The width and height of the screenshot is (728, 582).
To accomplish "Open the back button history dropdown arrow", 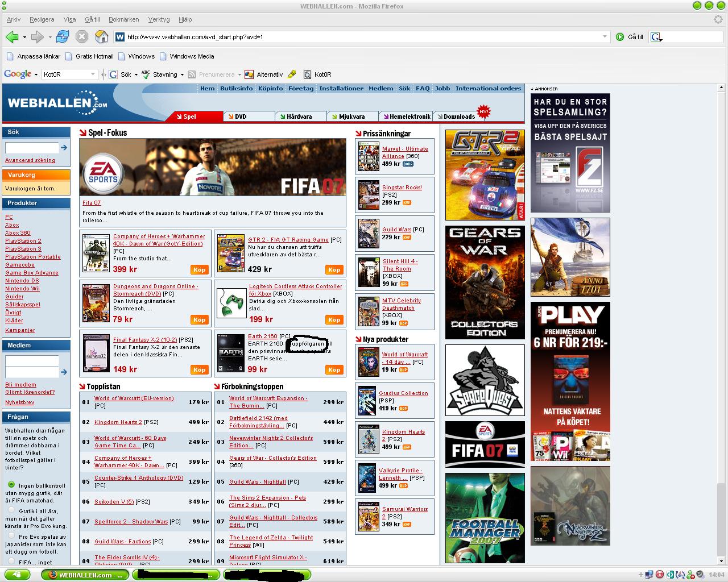I will (24, 38).
